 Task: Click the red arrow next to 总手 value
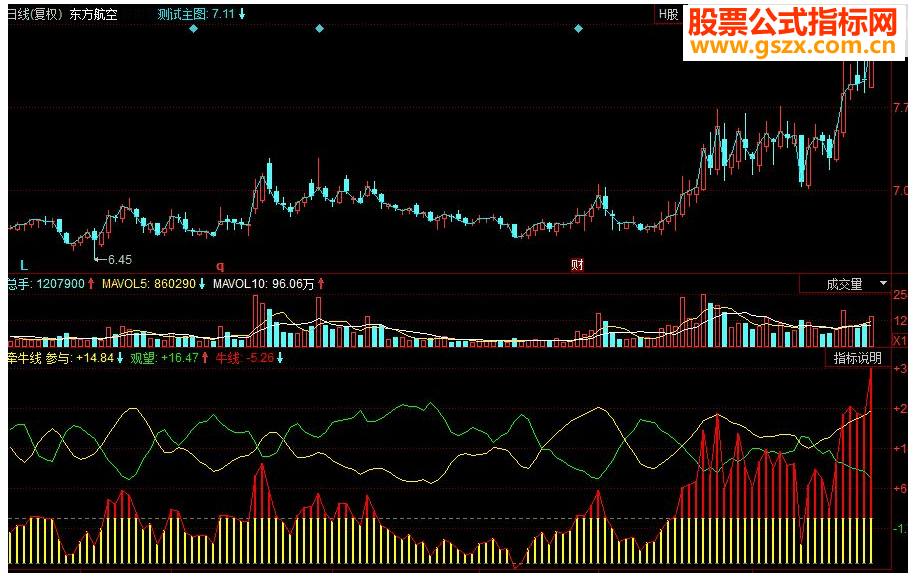click(91, 284)
